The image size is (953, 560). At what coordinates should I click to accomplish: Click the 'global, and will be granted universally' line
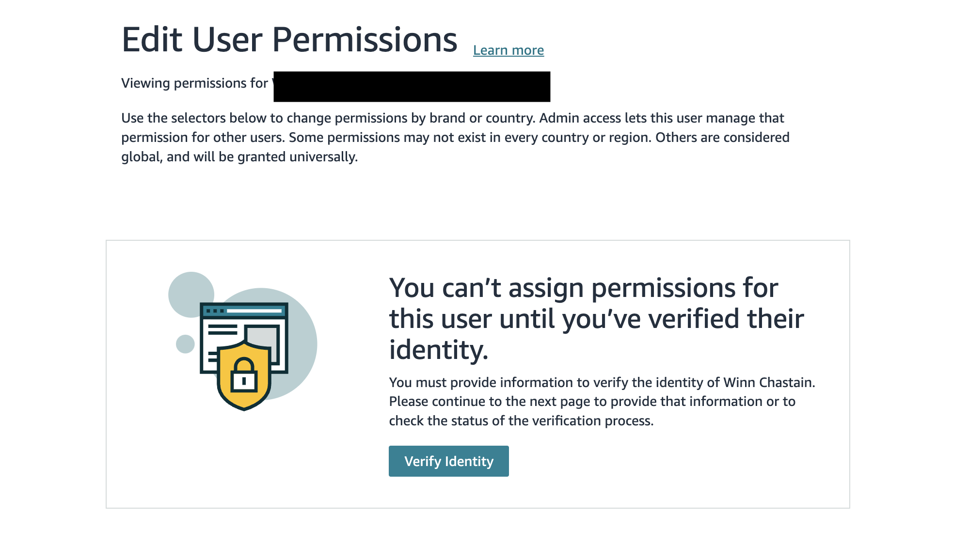(x=239, y=157)
